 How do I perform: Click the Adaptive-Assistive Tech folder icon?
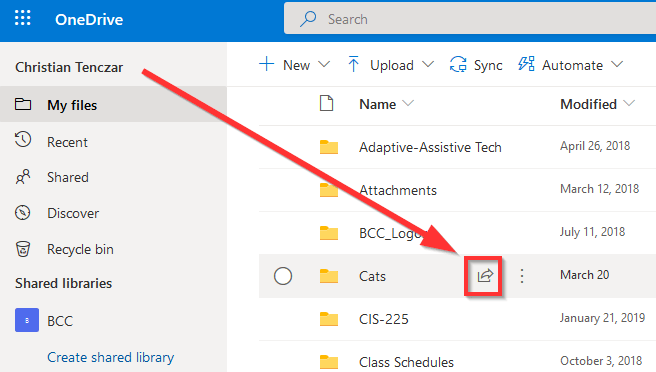click(329, 147)
